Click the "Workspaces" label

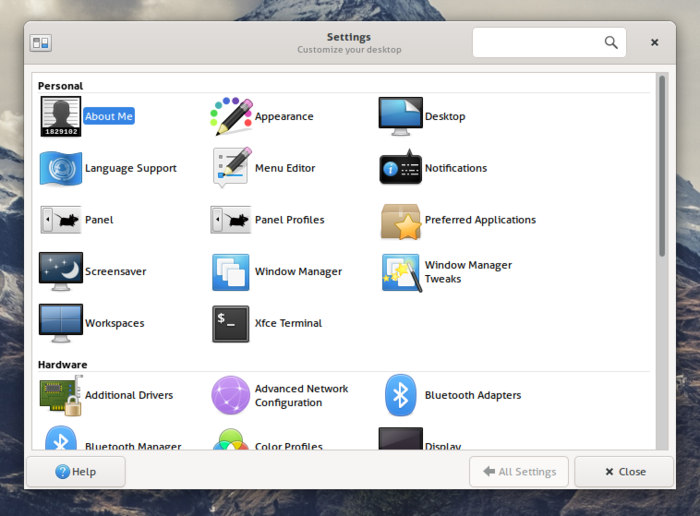tap(115, 323)
